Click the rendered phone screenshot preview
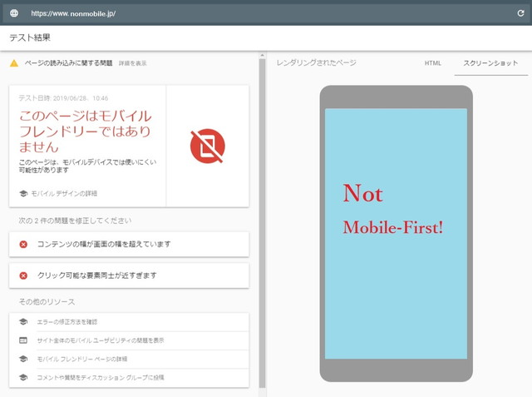This screenshot has height=397, width=532. 396,233
